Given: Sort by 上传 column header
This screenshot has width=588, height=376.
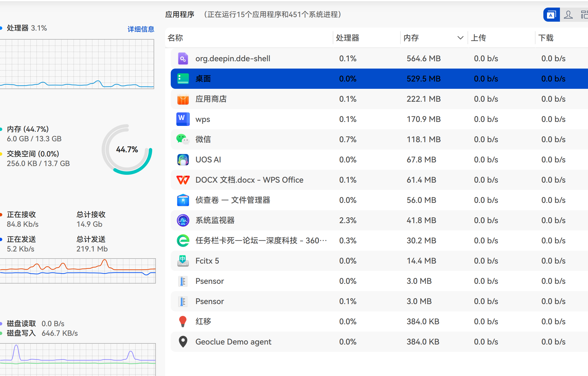Looking at the screenshot, I should click(x=478, y=38).
